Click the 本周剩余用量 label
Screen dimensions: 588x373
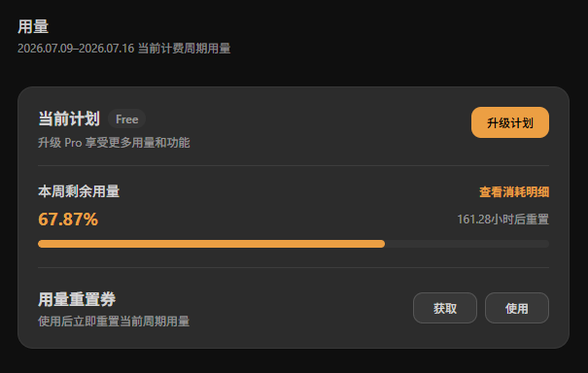click(x=79, y=191)
